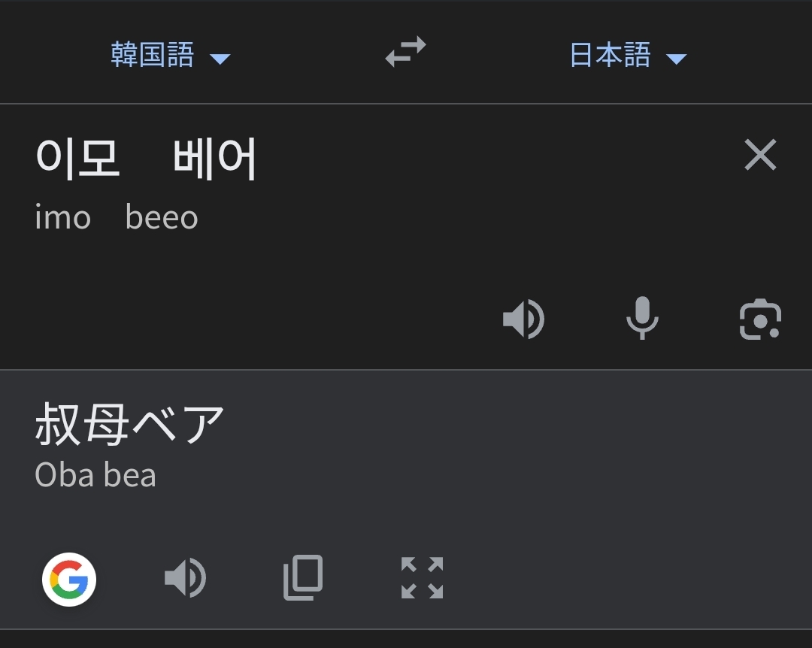This screenshot has height=648, width=812.
Task: Tap the "Oba bea" romanization text
Action: (x=95, y=475)
